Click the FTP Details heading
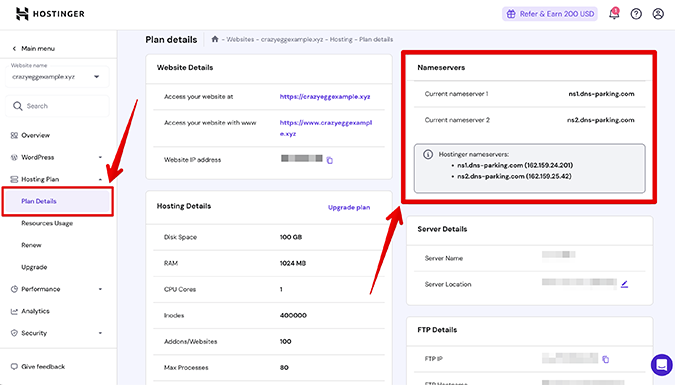Screen dimensions: 675x385 437,330
